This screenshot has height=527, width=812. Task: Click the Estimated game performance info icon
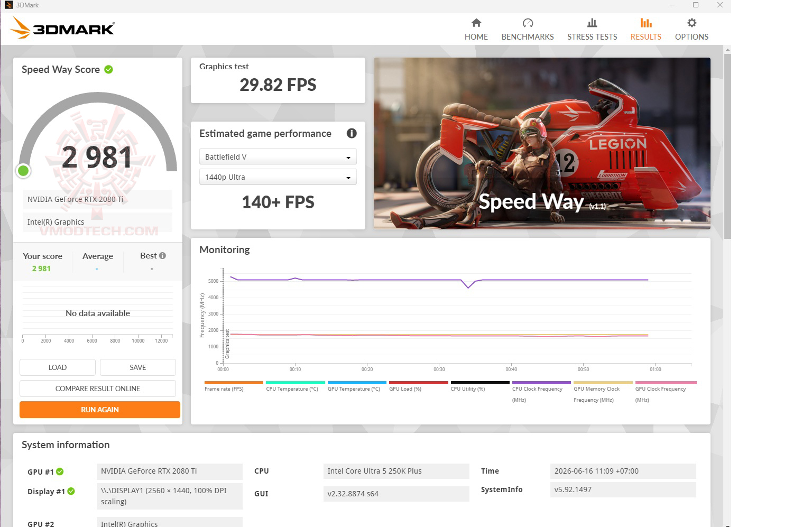(352, 133)
